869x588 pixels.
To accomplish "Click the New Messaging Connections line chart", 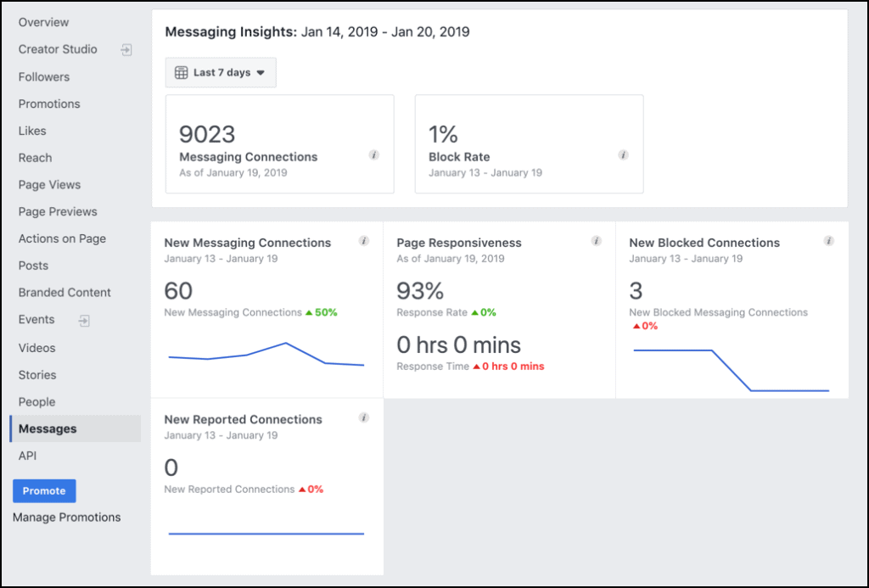I will point(266,355).
